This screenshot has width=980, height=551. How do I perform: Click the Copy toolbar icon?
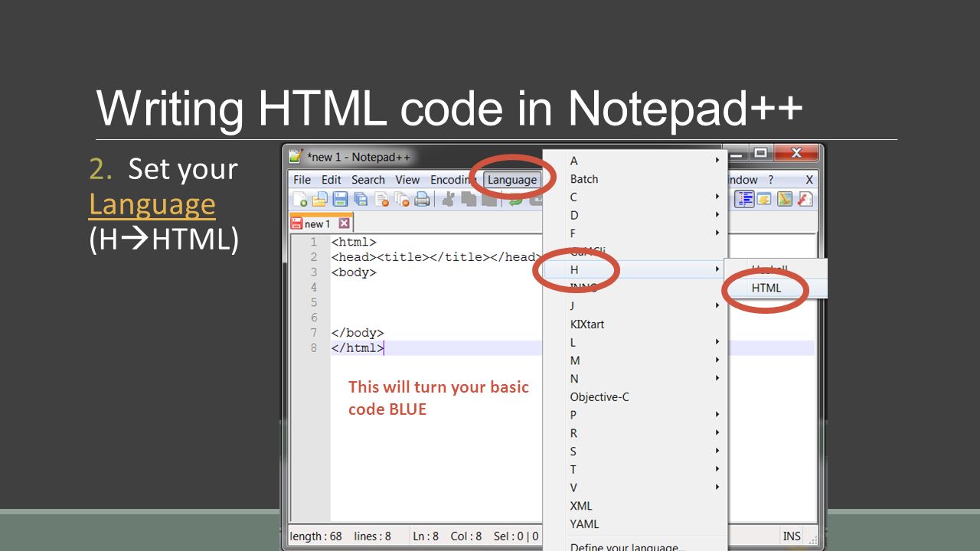pyautogui.click(x=469, y=201)
